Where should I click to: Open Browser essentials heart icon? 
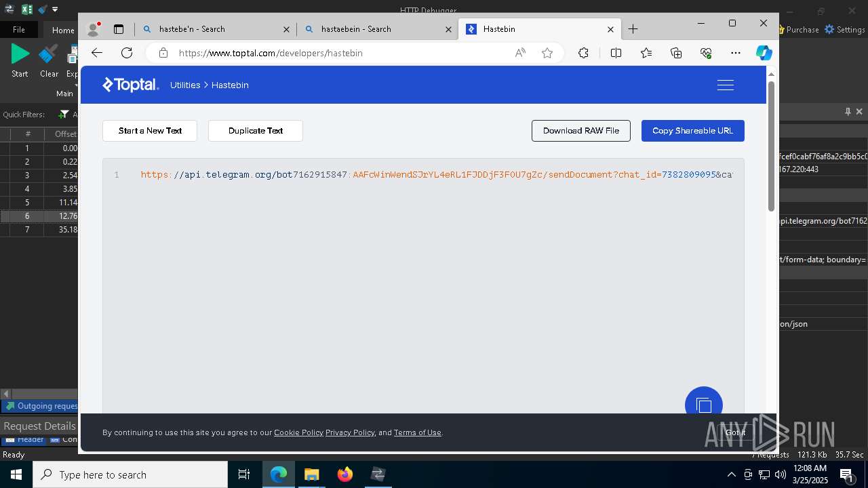706,53
